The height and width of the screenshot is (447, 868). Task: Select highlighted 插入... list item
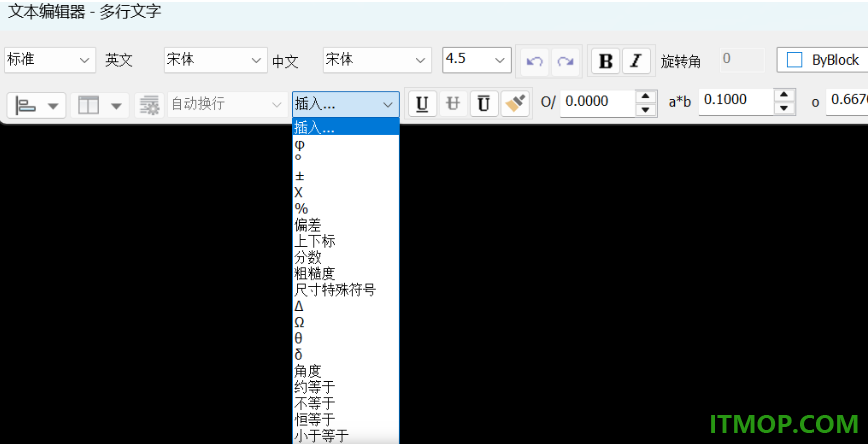pos(345,127)
